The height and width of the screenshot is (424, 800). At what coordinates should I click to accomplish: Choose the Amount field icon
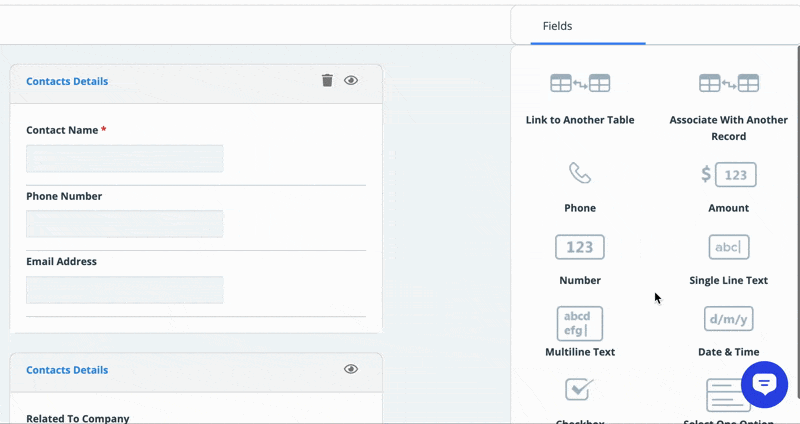[729, 175]
